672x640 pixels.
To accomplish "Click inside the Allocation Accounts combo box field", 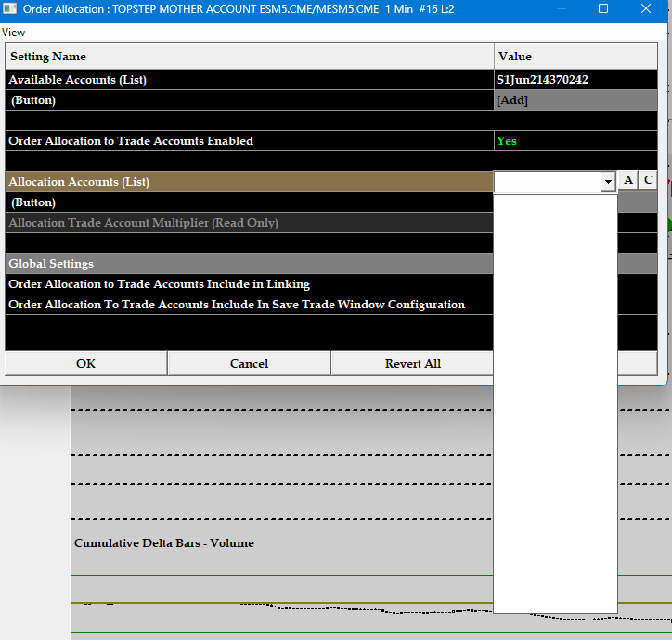I will (547, 182).
